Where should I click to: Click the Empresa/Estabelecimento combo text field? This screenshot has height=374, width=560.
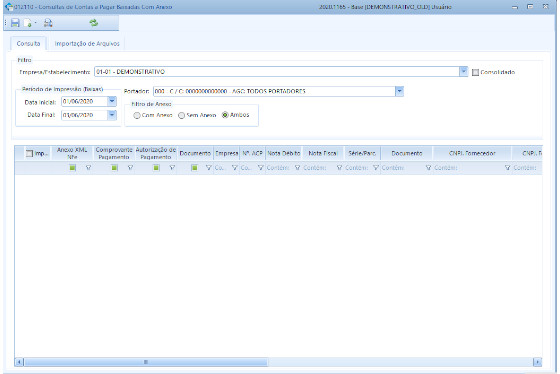coord(277,71)
